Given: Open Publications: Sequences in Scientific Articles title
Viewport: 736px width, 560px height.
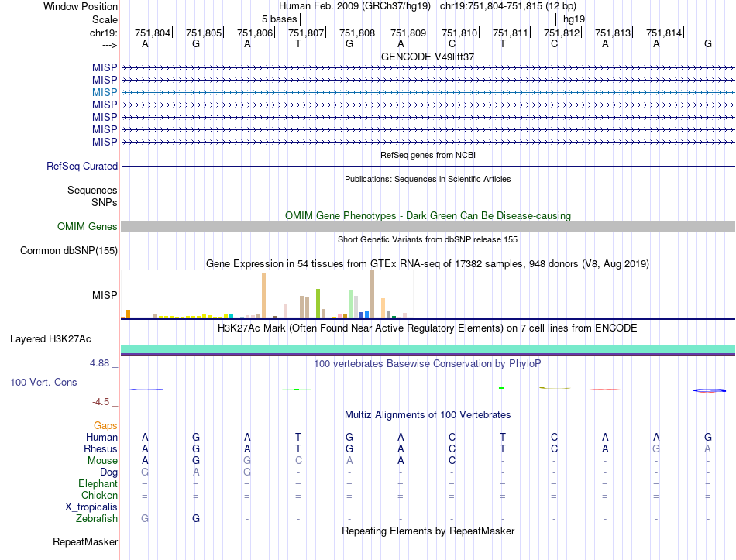Looking at the screenshot, I should coord(428,179).
